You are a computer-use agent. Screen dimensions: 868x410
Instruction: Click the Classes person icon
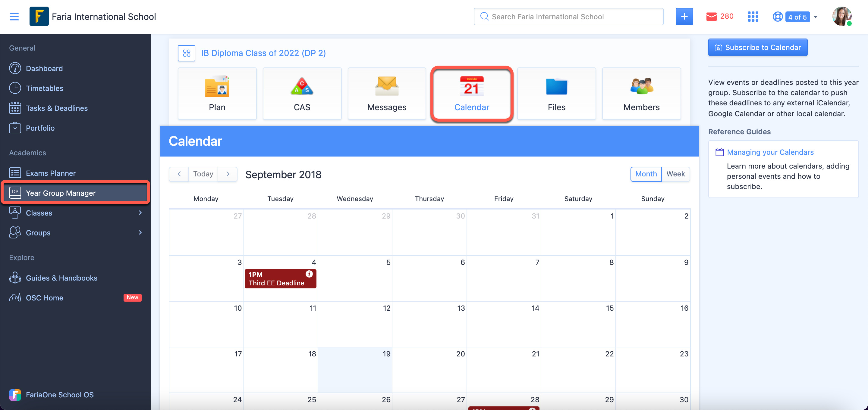pos(15,213)
